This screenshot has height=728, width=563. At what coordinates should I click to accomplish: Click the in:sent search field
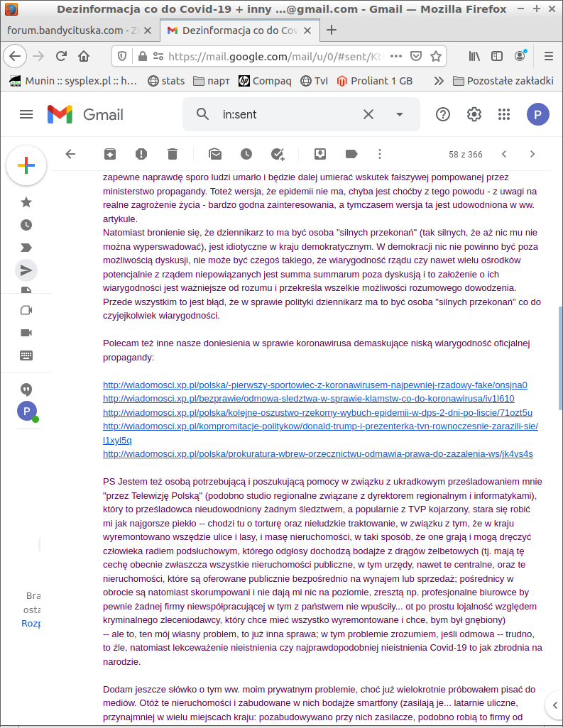(x=284, y=114)
